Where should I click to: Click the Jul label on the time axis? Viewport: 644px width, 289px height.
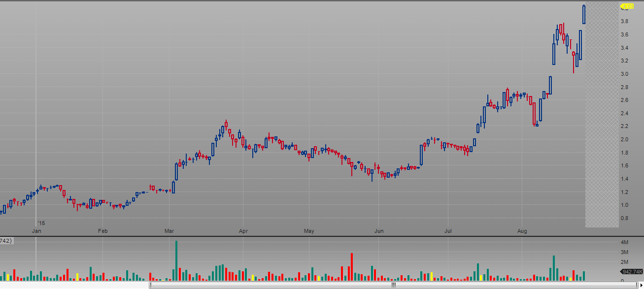[x=448, y=230]
